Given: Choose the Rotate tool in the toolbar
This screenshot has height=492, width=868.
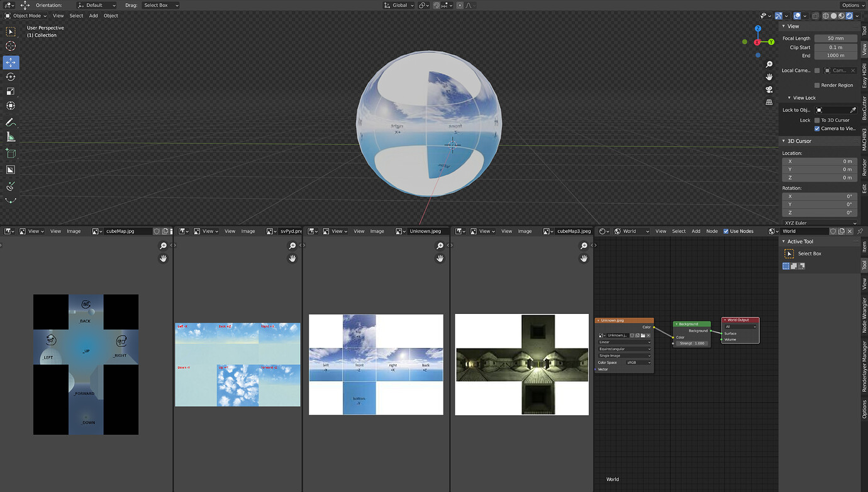Looking at the screenshot, I should pyautogui.click(x=11, y=77).
